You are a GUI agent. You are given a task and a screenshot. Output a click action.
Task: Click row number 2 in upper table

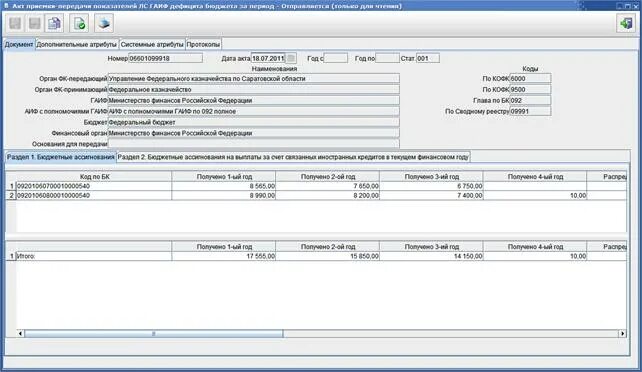click(x=11, y=196)
